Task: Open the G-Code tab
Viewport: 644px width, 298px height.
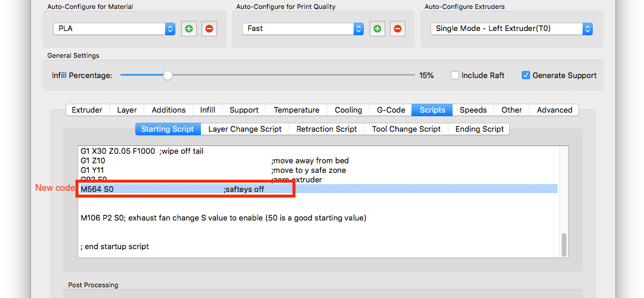Action: [391, 110]
